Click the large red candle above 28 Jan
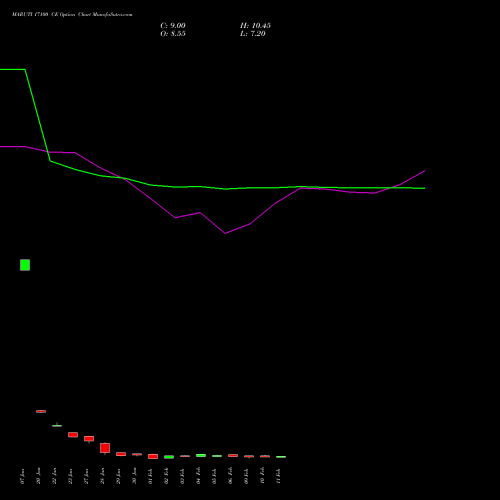500x500 pixels. click(105, 448)
